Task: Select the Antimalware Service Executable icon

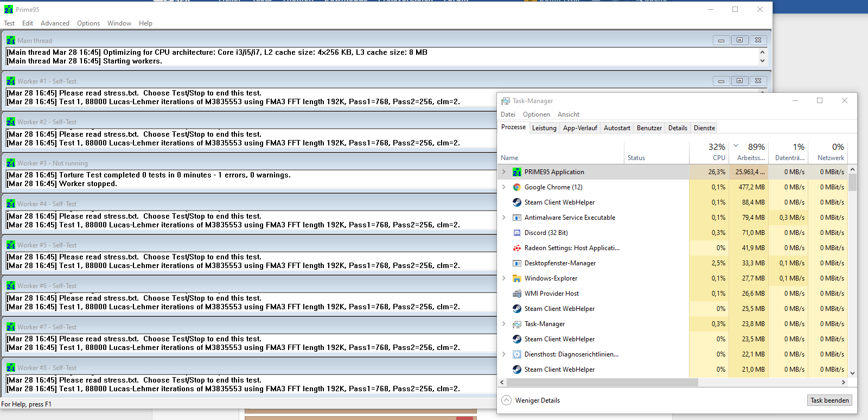Action: tap(517, 218)
